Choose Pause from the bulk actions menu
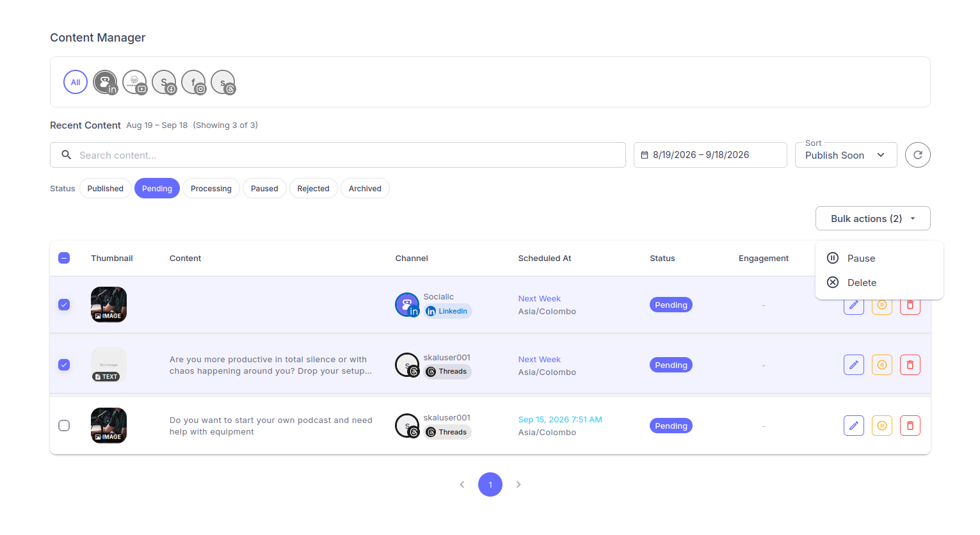This screenshot has width=980, height=535. pos(879,258)
